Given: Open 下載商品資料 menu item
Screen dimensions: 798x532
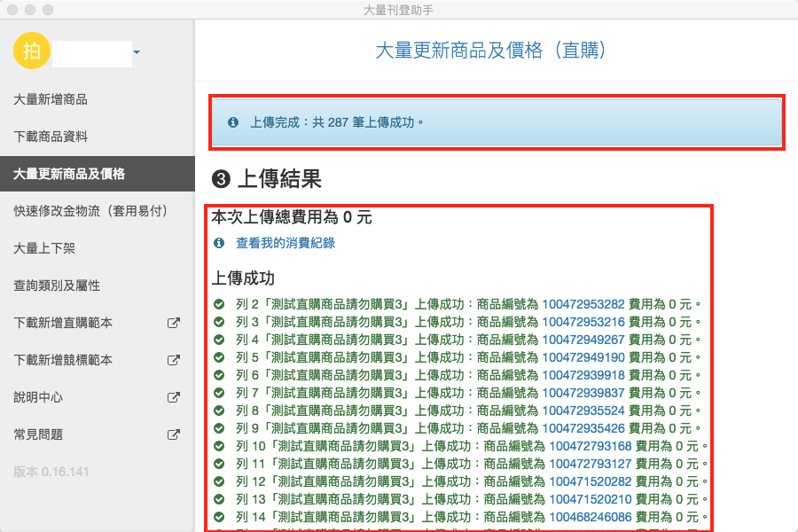Looking at the screenshot, I should (x=51, y=137).
